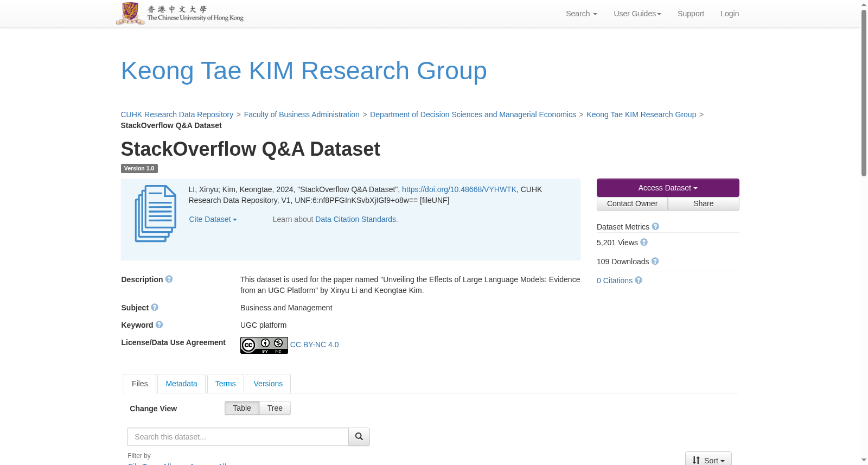The image size is (868, 465).
Task: Click the Search this dataset field
Action: [x=238, y=437]
